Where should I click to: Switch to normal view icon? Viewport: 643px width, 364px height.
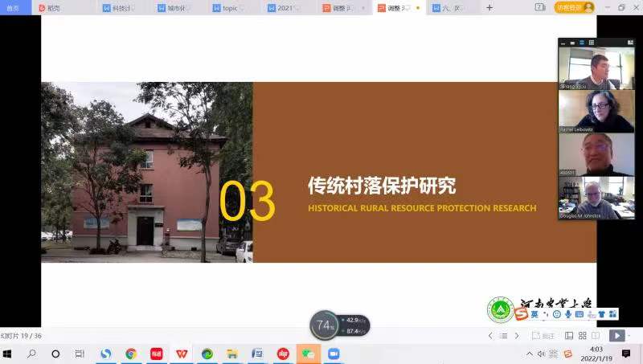569,335
